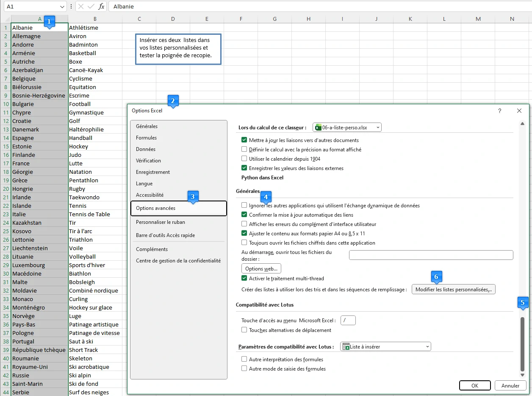Click the dialog scrollbar down arrow
The width and height of the screenshot is (532, 396).
pyautogui.click(x=522, y=375)
